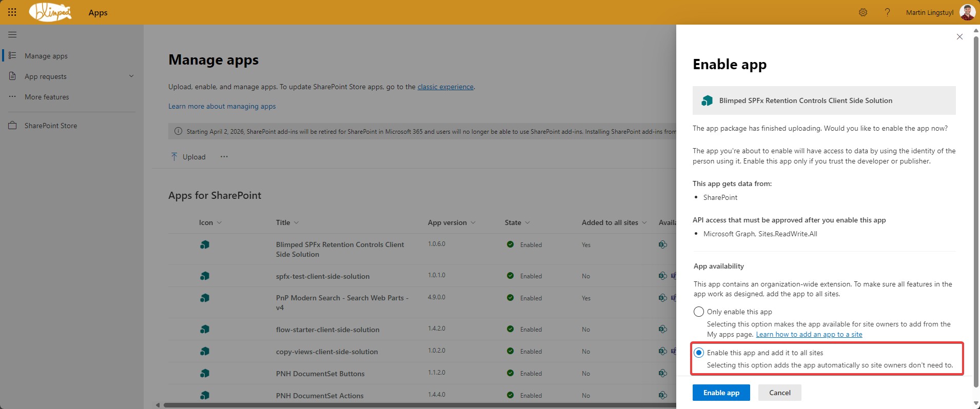Click icon of flow-starter-client-side-solution row

tap(205, 330)
